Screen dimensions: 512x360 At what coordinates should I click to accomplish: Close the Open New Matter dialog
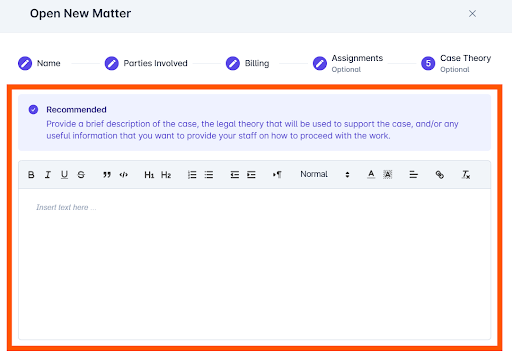pos(472,14)
